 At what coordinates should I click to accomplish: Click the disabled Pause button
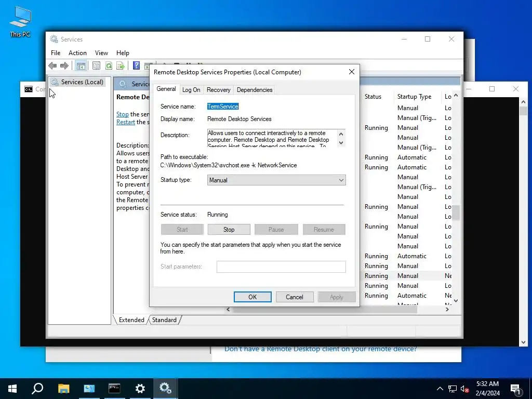(276, 230)
